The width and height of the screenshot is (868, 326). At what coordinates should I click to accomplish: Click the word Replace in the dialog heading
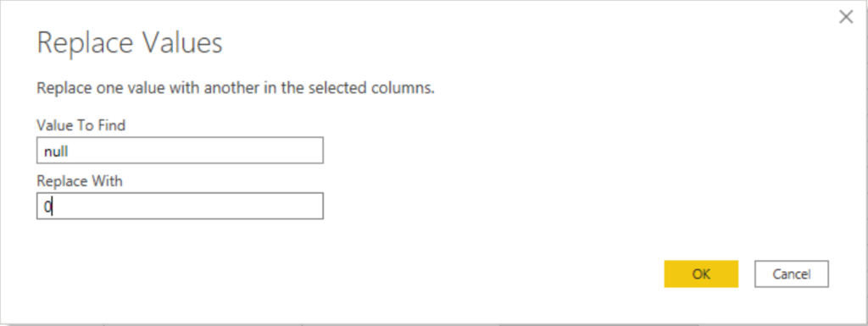[86, 43]
